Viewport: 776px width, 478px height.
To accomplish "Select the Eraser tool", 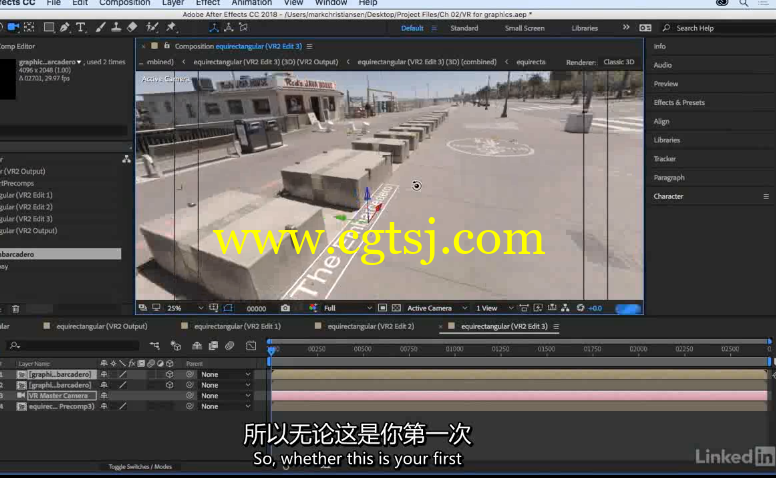I will tap(132, 27).
